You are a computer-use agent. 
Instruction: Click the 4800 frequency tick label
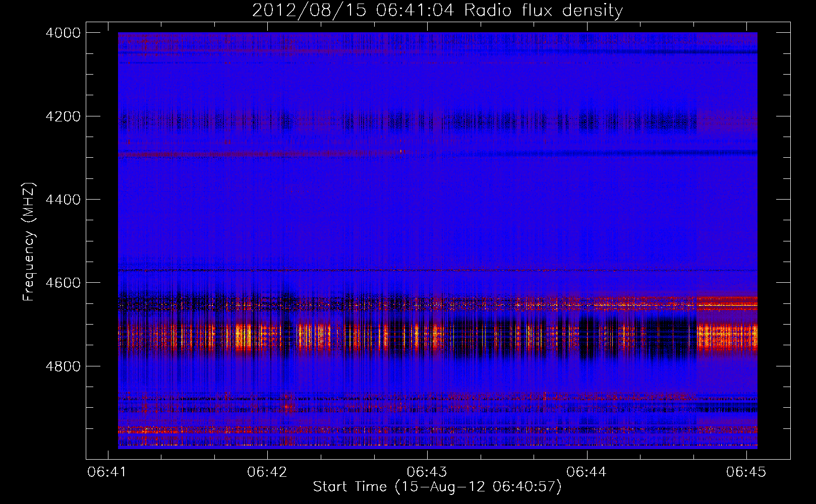pyautogui.click(x=63, y=366)
